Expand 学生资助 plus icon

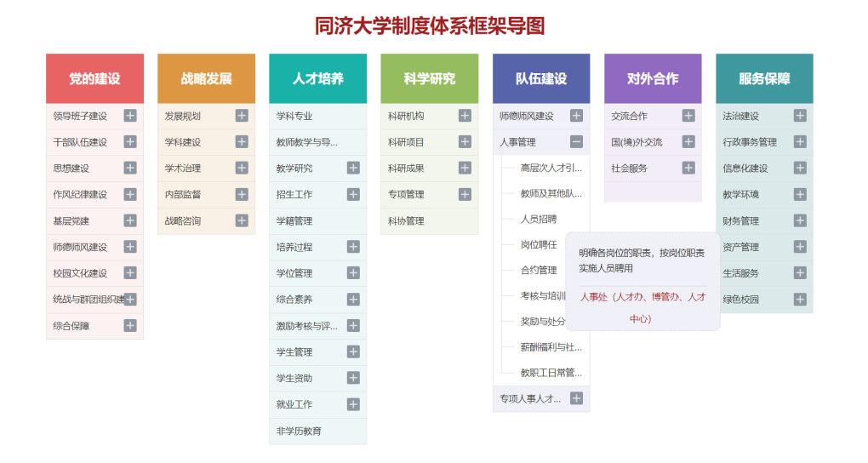tap(353, 378)
